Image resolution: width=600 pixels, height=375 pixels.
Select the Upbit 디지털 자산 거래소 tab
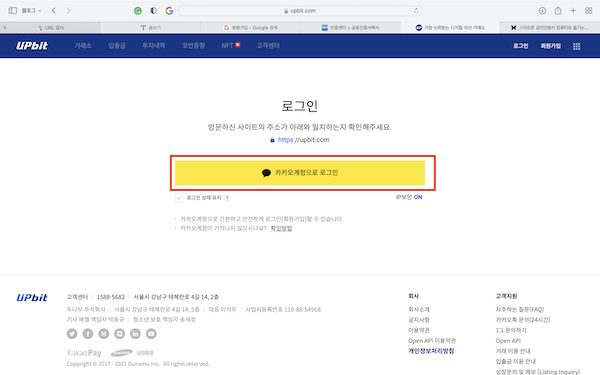tap(450, 28)
